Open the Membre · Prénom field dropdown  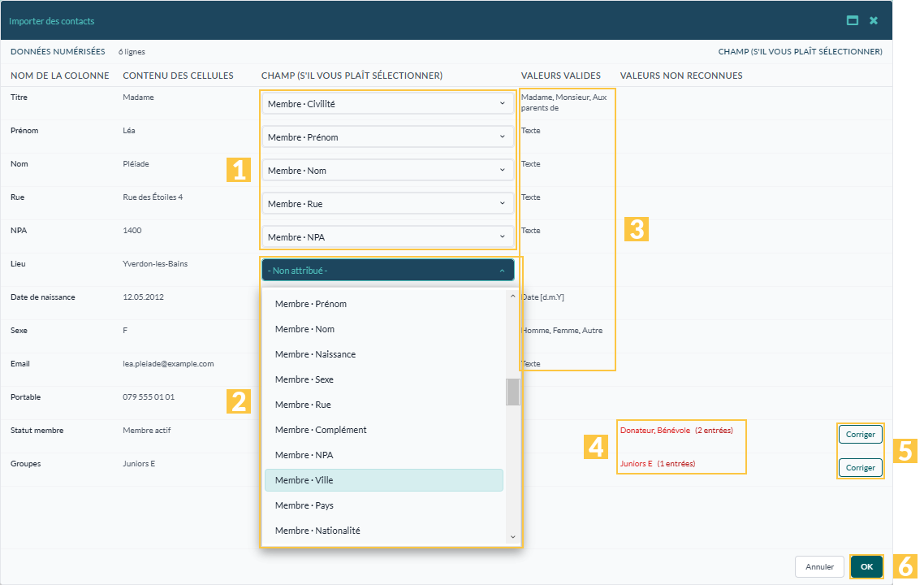coord(388,136)
